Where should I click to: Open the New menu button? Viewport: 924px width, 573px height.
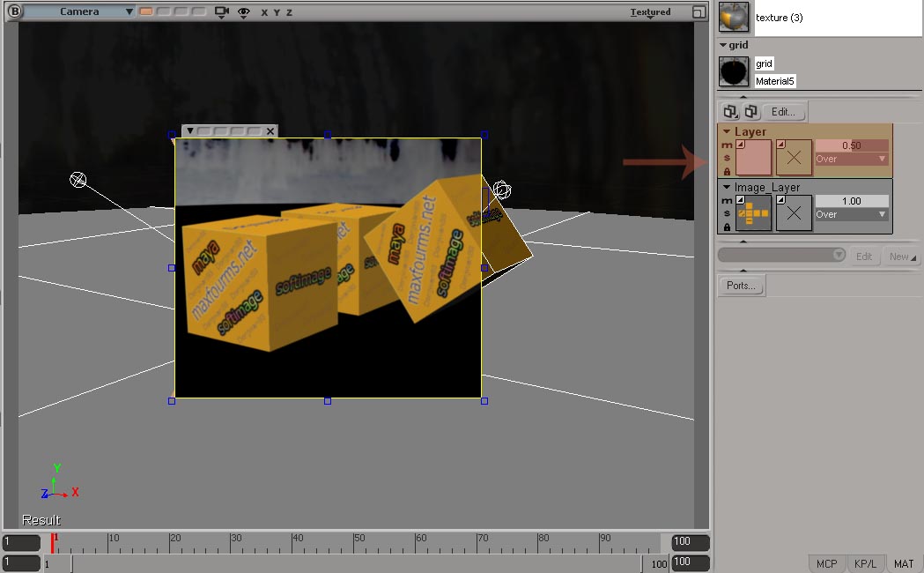click(x=902, y=257)
